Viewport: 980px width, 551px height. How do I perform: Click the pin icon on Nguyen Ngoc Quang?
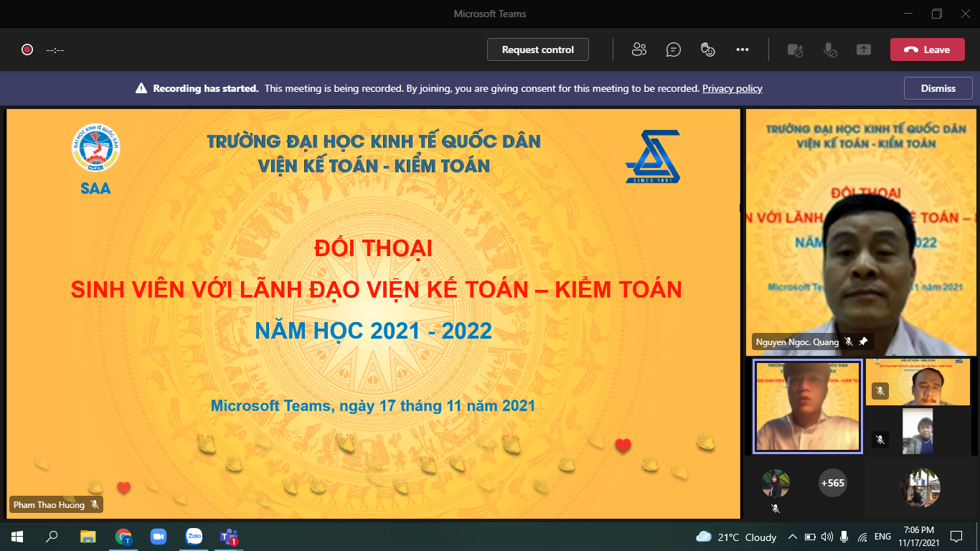coord(863,342)
